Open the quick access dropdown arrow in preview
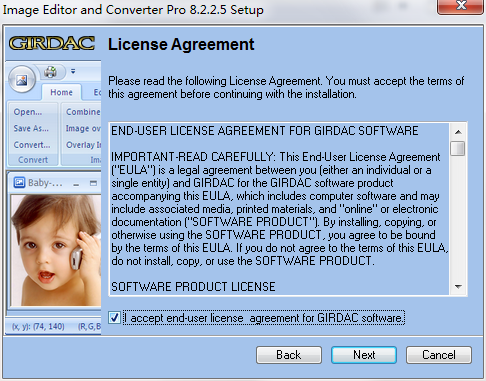486x381 pixels. [x=73, y=71]
